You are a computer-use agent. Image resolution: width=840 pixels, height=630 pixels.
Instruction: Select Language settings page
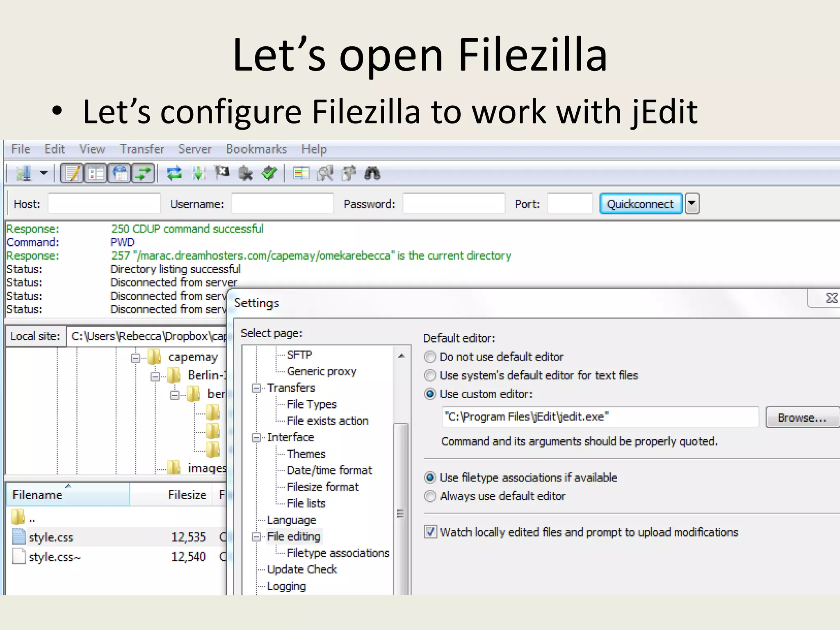(292, 520)
